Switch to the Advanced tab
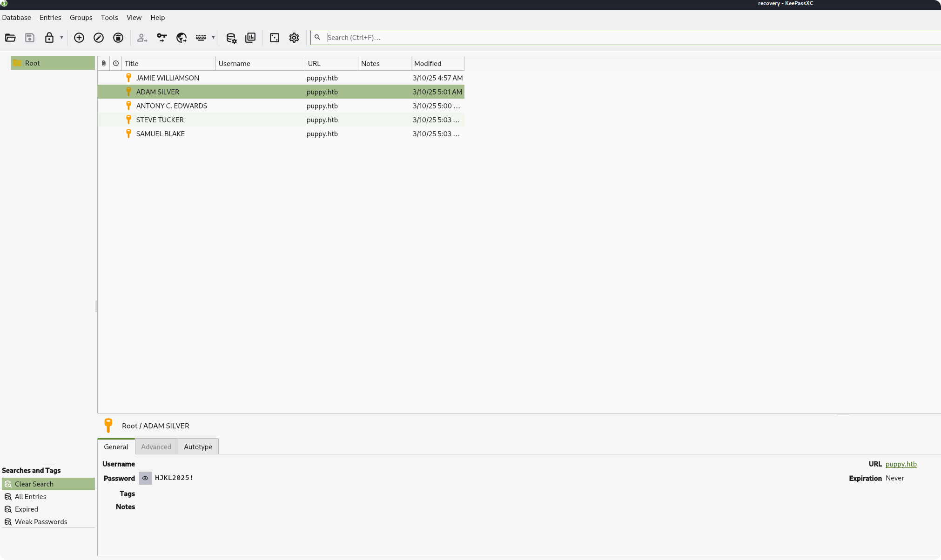The width and height of the screenshot is (941, 560). pyautogui.click(x=156, y=447)
